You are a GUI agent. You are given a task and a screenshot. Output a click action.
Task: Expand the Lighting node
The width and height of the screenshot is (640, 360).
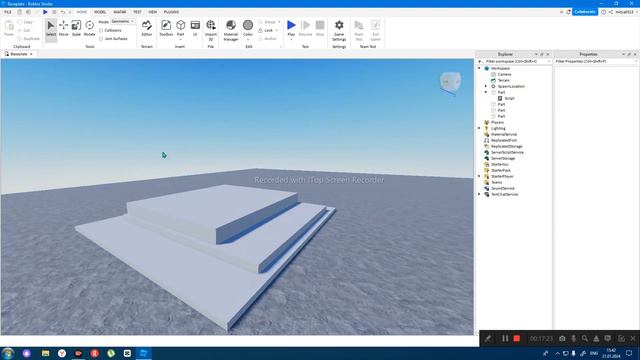pyautogui.click(x=480, y=128)
